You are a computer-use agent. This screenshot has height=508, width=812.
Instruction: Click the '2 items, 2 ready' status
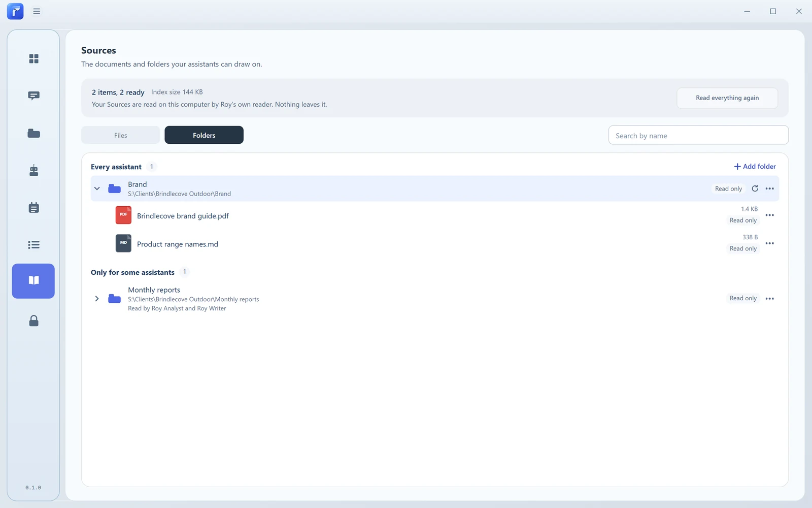pos(118,92)
